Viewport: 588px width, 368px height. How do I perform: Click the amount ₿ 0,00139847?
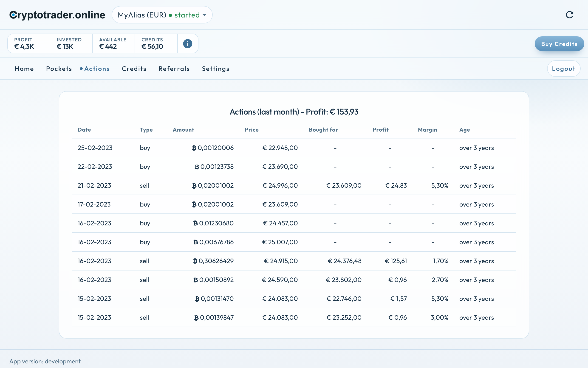click(214, 318)
